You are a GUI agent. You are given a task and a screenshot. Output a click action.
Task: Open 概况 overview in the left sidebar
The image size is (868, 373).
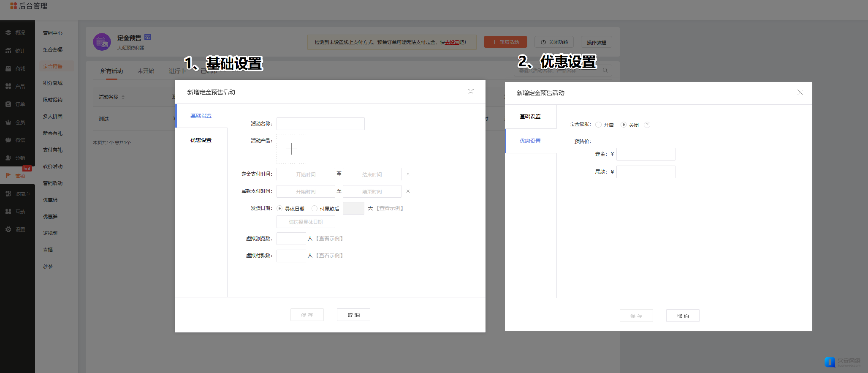[16, 33]
